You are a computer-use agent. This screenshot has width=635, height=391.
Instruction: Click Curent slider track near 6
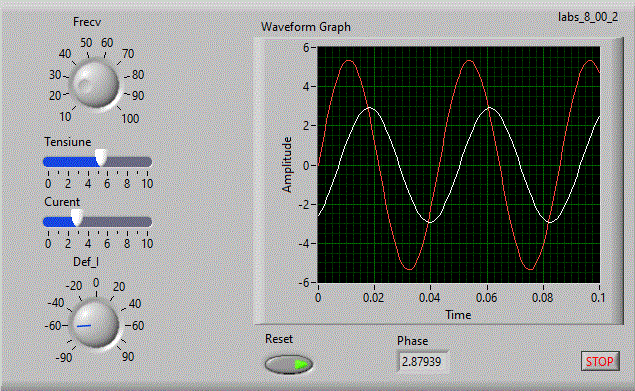(107, 222)
